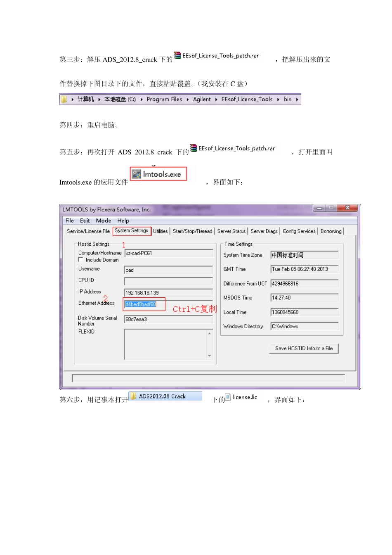Open the Server Diags tab

pos(264,231)
